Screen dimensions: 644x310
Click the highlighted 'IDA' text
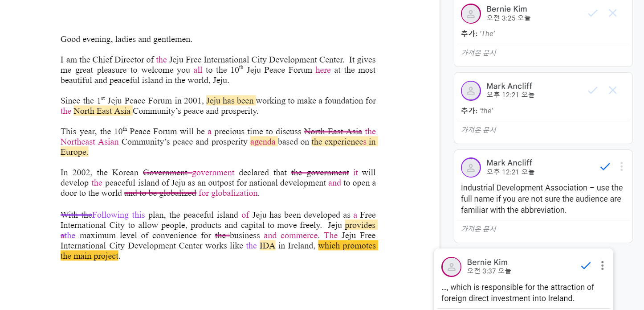(267, 246)
